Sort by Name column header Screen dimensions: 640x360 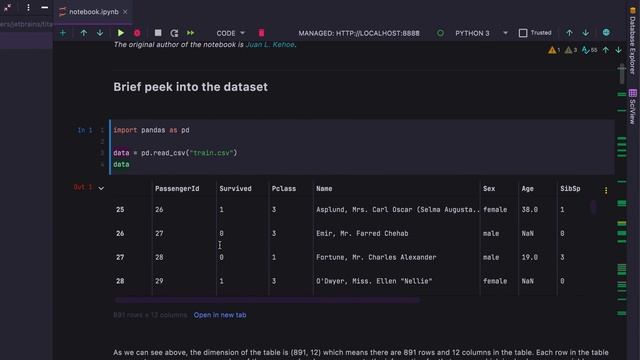[x=324, y=189]
